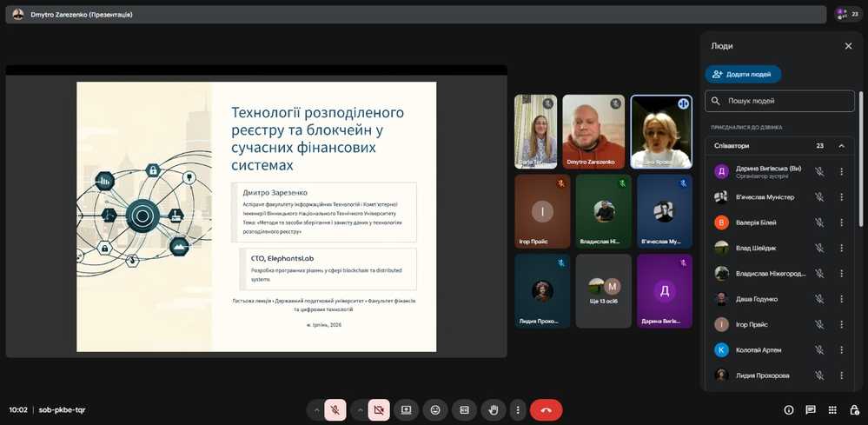Open meeting details info icon
This screenshot has height=425, width=868.
click(789, 409)
